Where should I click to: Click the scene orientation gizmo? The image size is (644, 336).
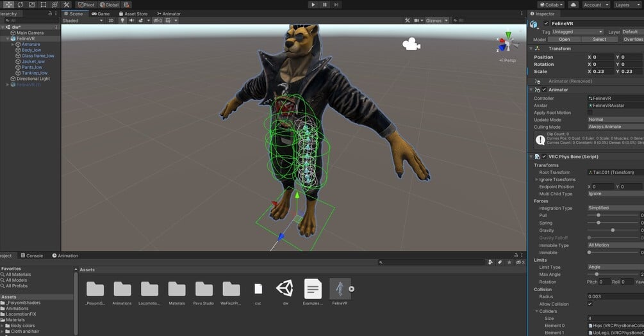[x=508, y=42]
